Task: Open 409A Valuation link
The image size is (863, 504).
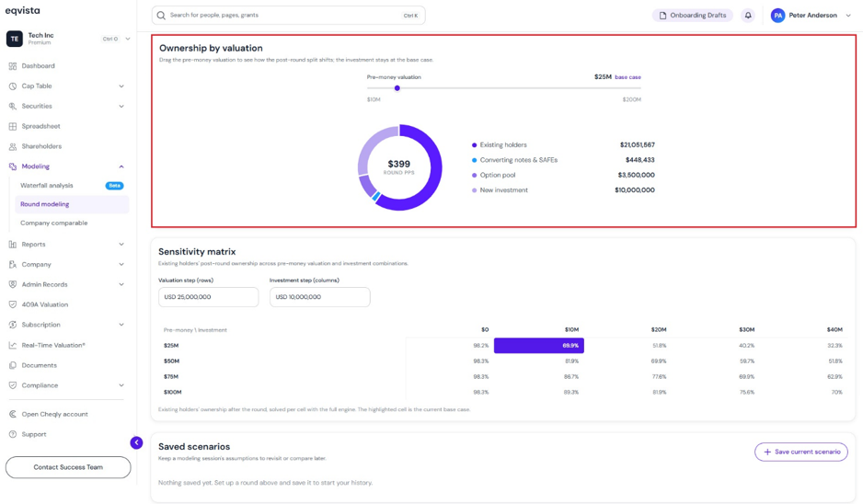Action: coord(44,304)
